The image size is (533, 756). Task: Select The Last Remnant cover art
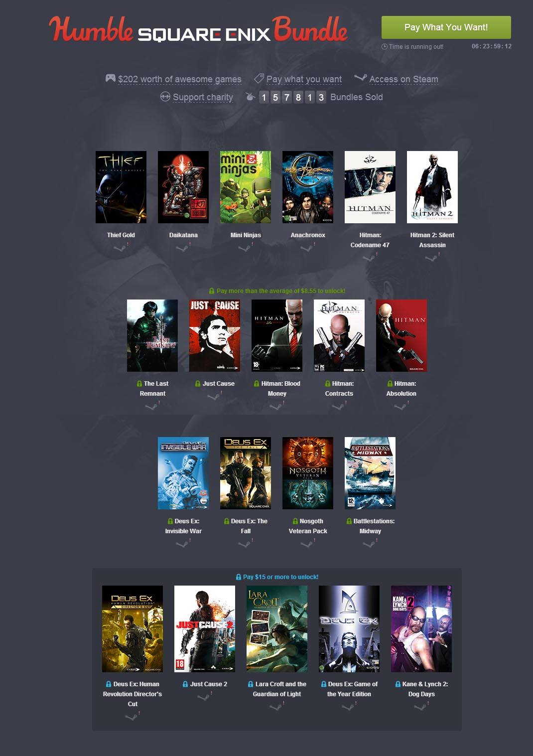(x=152, y=335)
